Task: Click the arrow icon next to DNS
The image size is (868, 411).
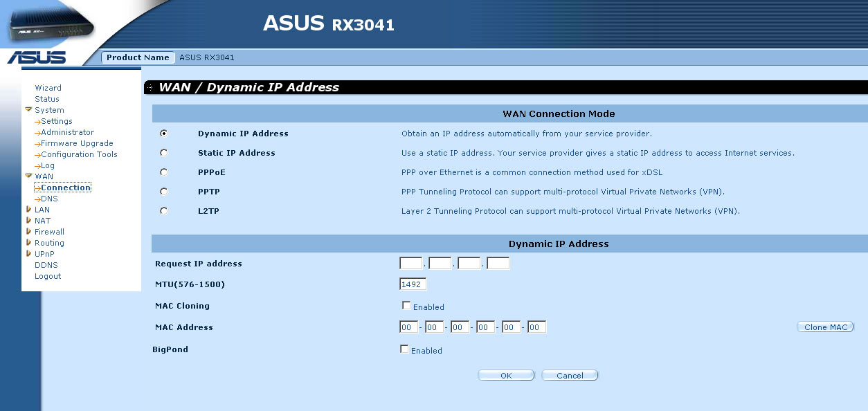Action: coord(37,199)
